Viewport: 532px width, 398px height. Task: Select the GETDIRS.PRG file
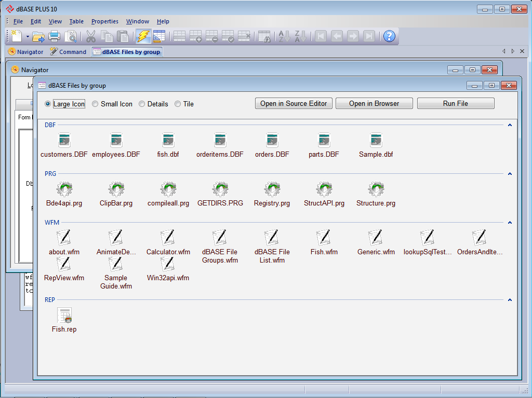tap(220, 194)
